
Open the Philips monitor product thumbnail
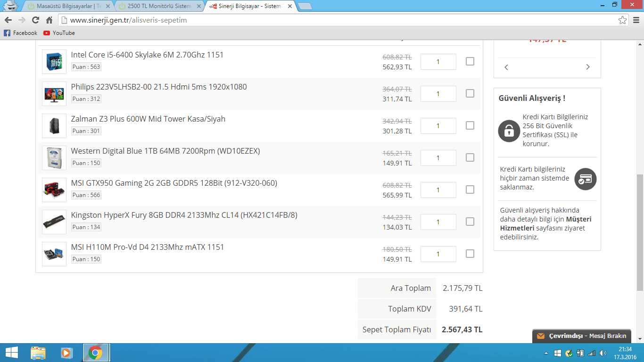(x=54, y=94)
